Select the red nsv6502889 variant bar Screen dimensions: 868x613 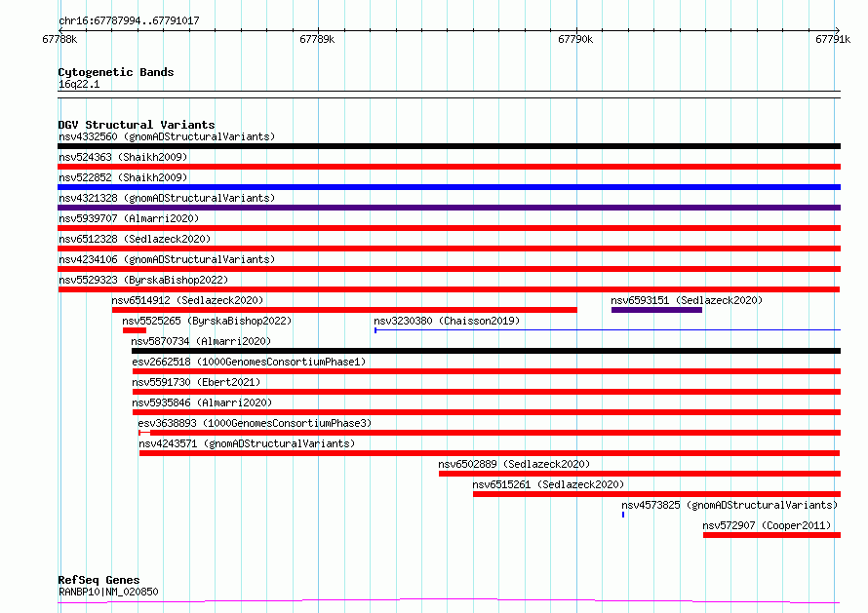click(x=640, y=475)
